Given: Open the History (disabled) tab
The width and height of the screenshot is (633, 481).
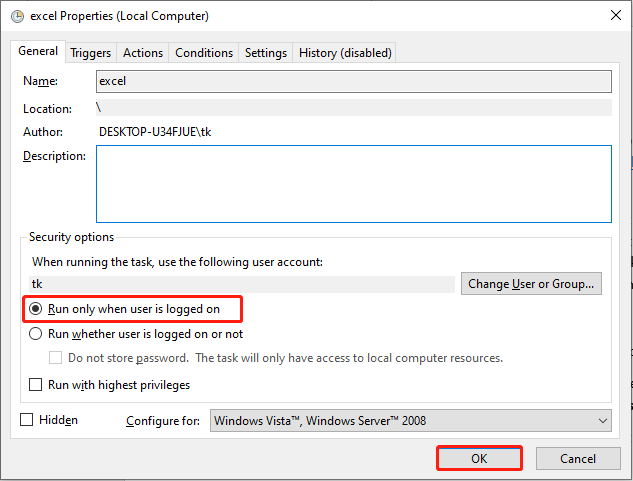Looking at the screenshot, I should [345, 53].
